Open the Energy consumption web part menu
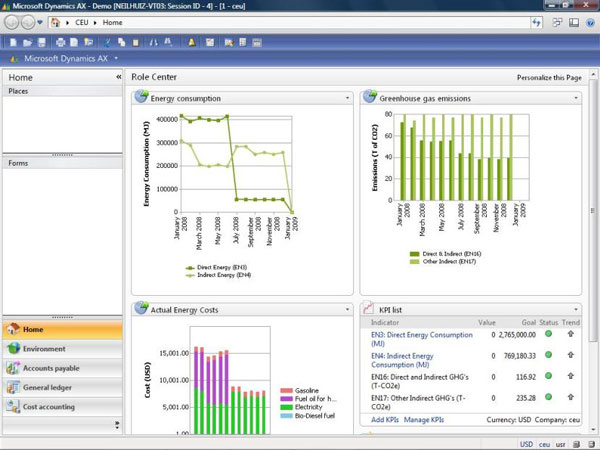Screen dimensions: 600x450 click(347, 98)
